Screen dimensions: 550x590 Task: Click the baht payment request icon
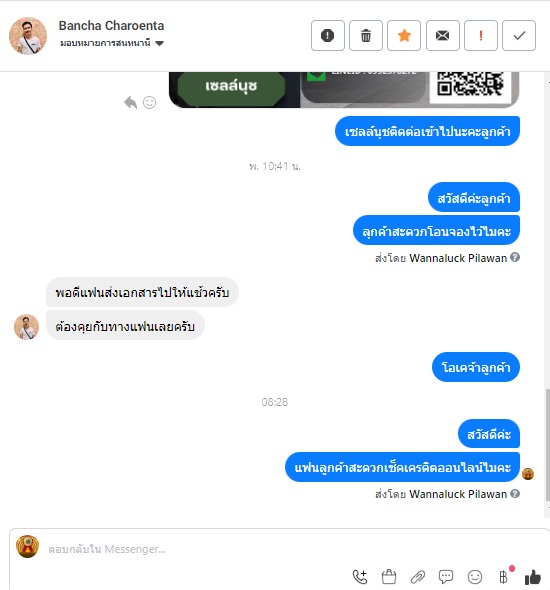504,576
